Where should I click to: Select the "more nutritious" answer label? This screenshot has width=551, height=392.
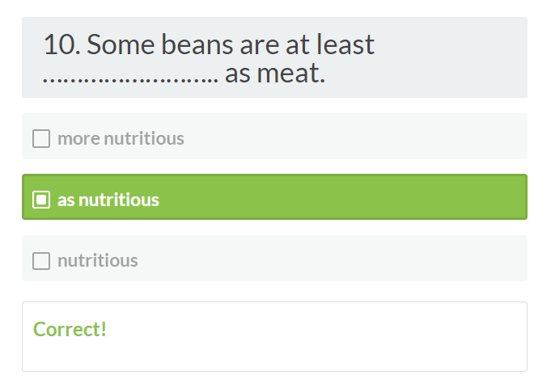point(121,139)
